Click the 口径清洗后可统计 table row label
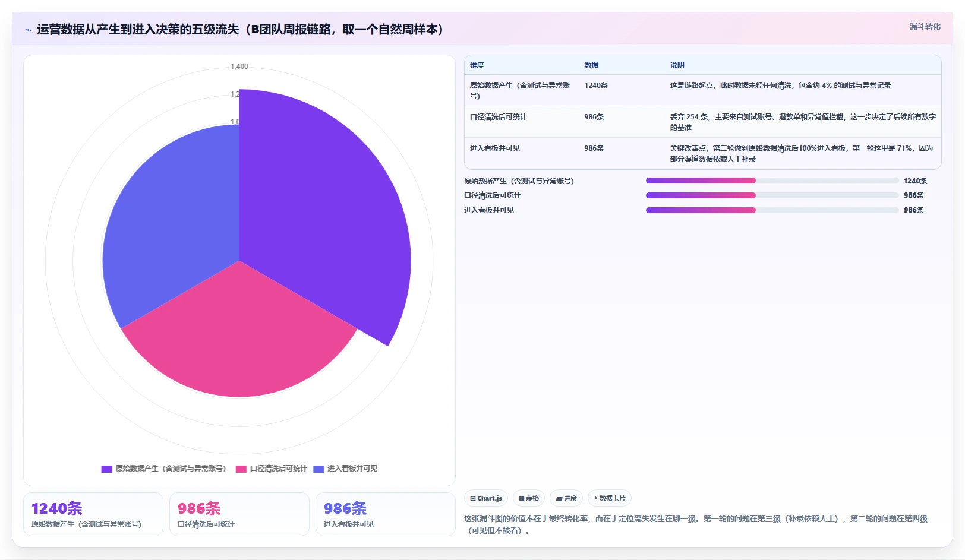This screenshot has width=965, height=560. pyautogui.click(x=498, y=117)
